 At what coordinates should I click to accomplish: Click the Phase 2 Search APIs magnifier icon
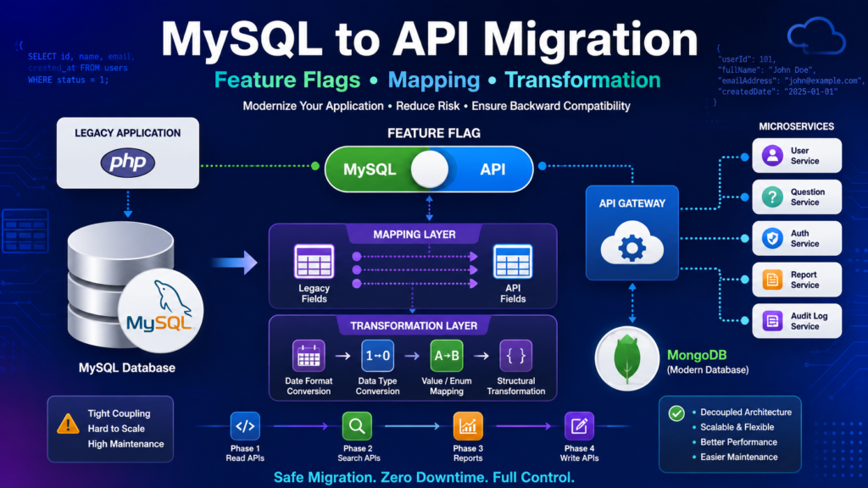(x=357, y=426)
